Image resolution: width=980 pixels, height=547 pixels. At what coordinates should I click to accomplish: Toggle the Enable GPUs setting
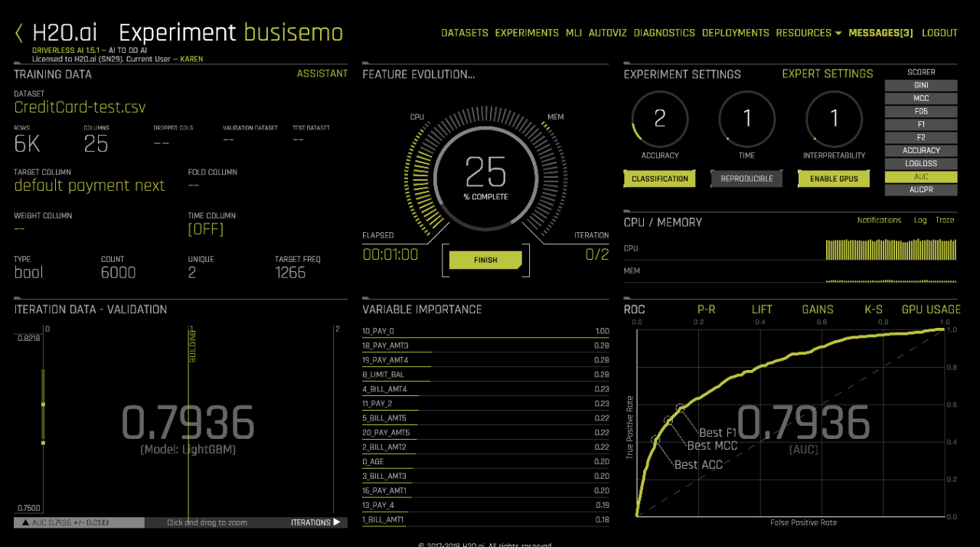coord(834,179)
